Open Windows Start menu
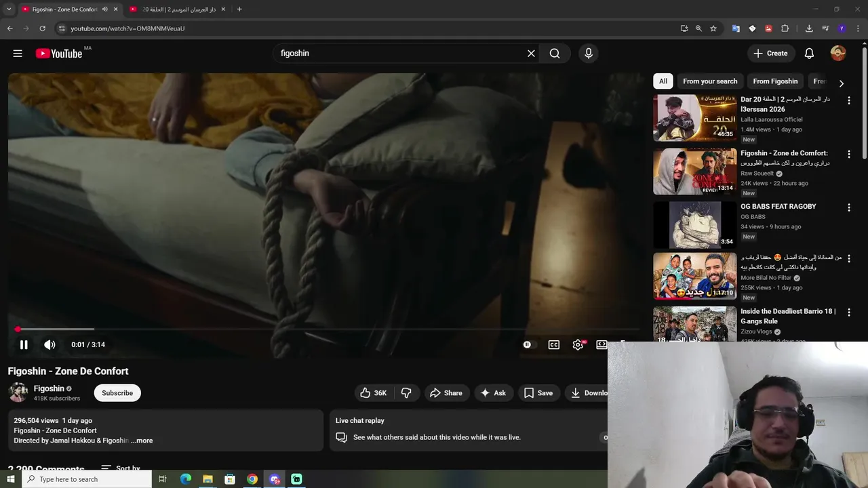The height and width of the screenshot is (488, 868). [10, 479]
